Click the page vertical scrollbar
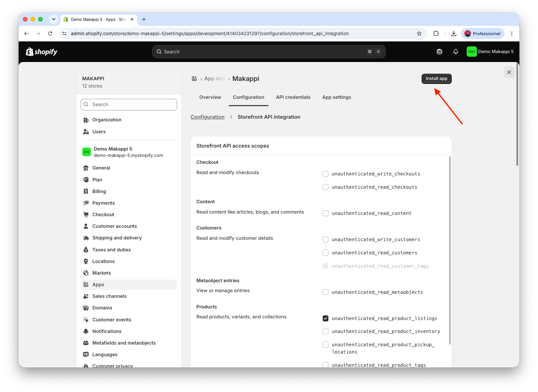The width and height of the screenshot is (538, 392). pyautogui.click(x=517, y=114)
